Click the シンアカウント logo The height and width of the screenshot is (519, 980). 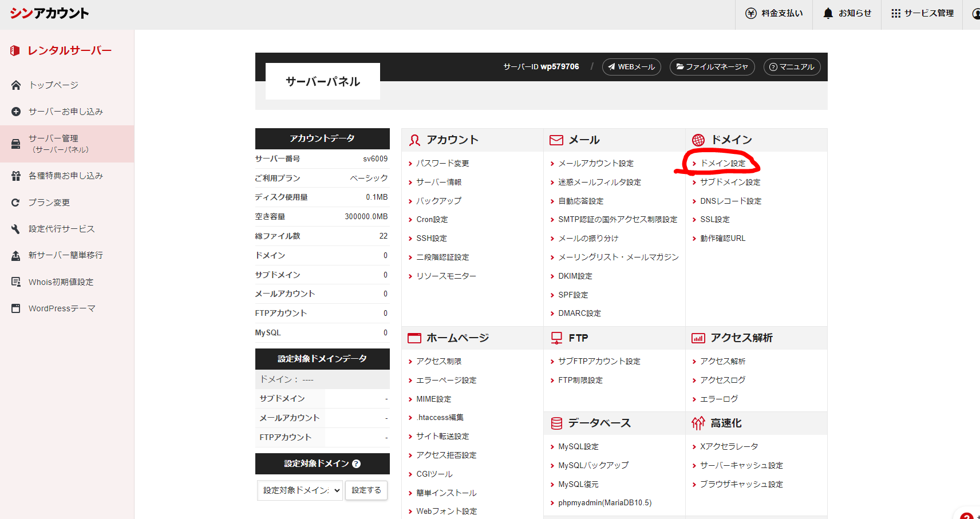click(49, 13)
